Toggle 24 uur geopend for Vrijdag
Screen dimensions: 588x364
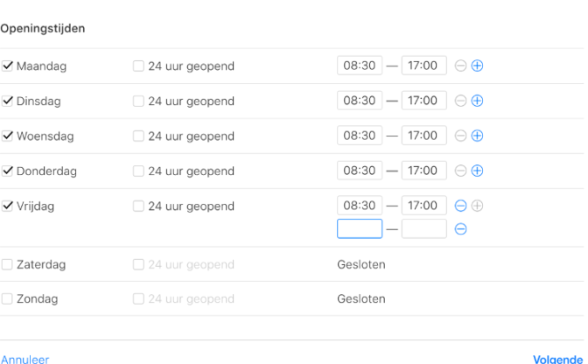139,206
